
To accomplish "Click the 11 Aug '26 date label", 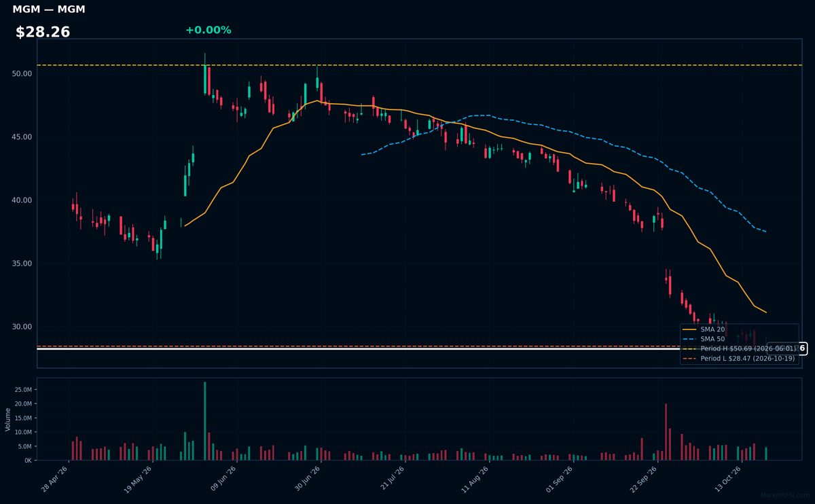I will [475, 479].
